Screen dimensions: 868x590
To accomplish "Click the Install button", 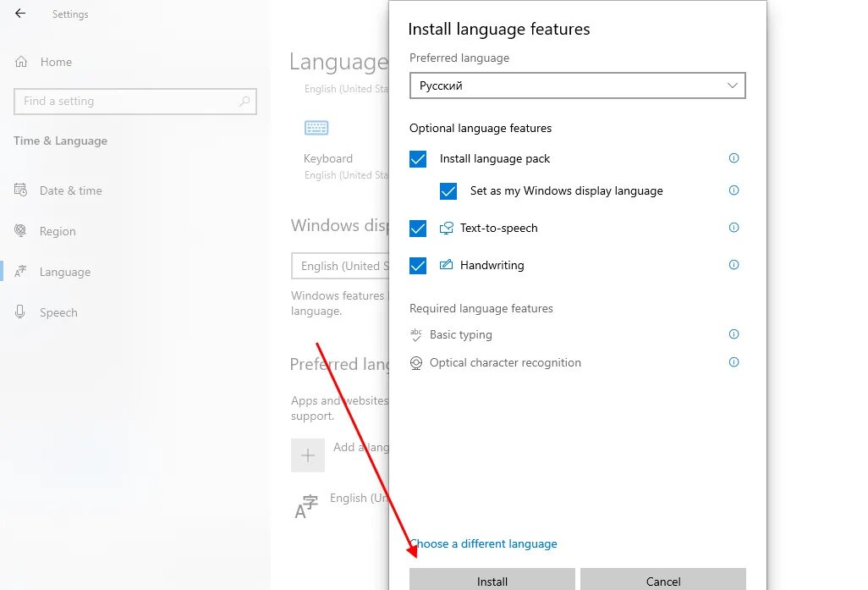I will pos(492,580).
